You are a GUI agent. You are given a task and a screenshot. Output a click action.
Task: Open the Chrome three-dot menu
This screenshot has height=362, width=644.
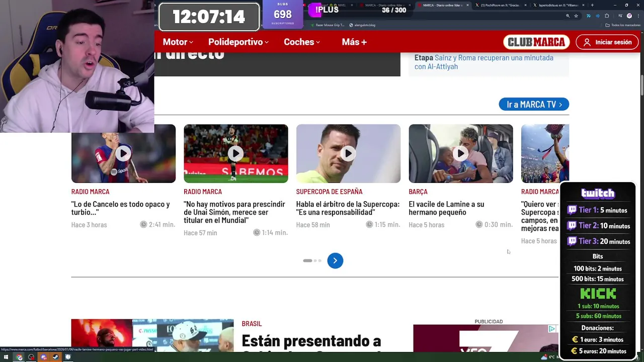[x=638, y=16]
